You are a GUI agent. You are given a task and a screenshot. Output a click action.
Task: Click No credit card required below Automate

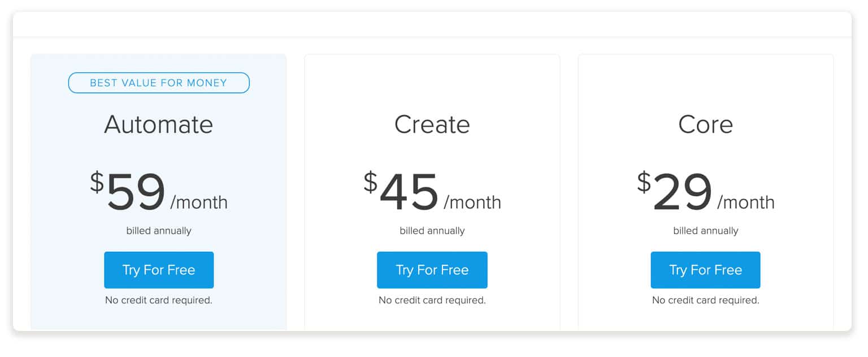click(x=159, y=300)
